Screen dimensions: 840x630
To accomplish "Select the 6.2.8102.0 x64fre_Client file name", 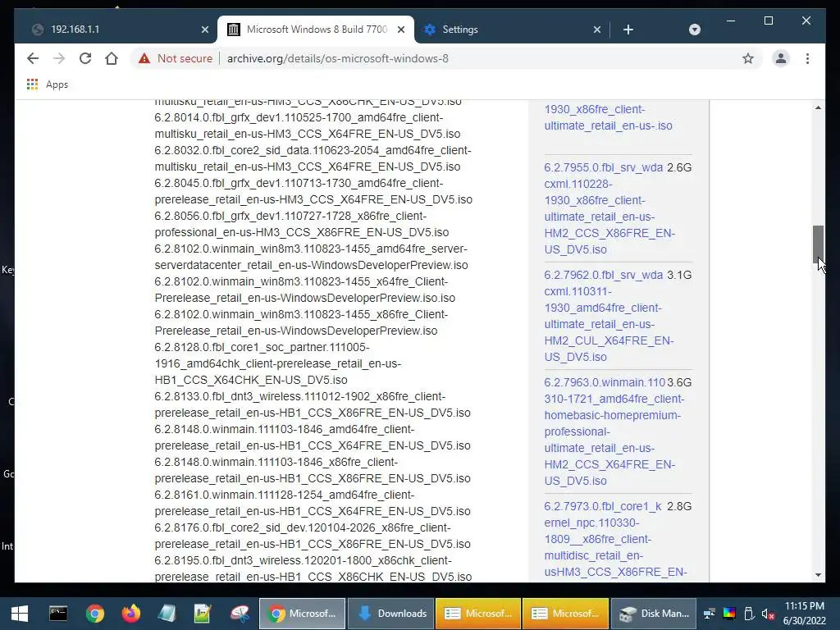I will pos(305,290).
